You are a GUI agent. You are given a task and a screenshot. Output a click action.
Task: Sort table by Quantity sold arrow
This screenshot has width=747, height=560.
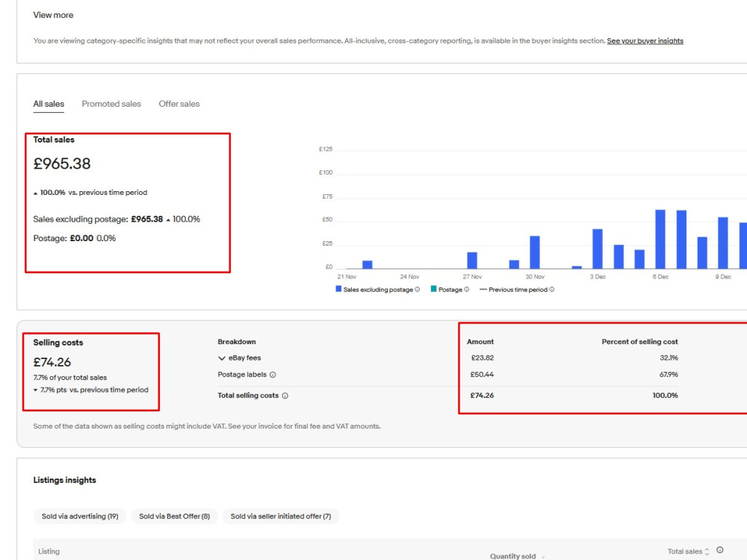pos(543,557)
